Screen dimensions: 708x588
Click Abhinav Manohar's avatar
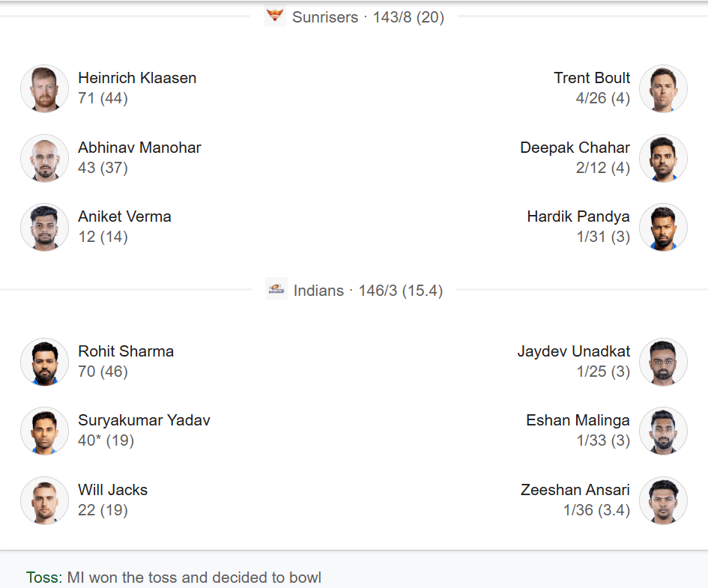coord(45,158)
